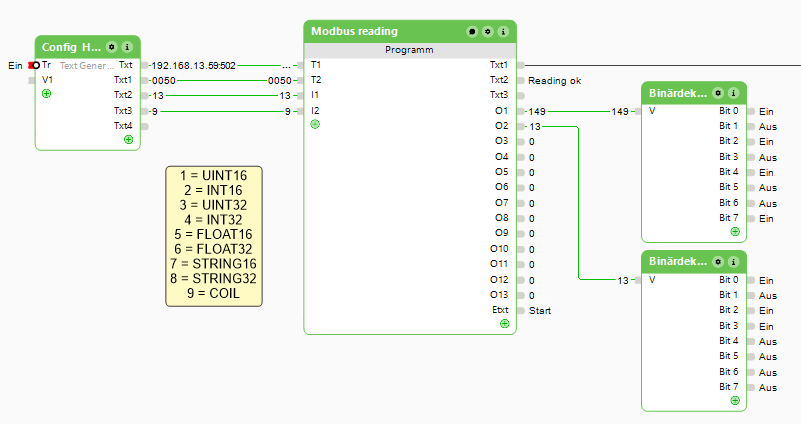Screen dimensions: 801x424
Task: Toggle the red Tr input on Config block
Action: [35, 65]
